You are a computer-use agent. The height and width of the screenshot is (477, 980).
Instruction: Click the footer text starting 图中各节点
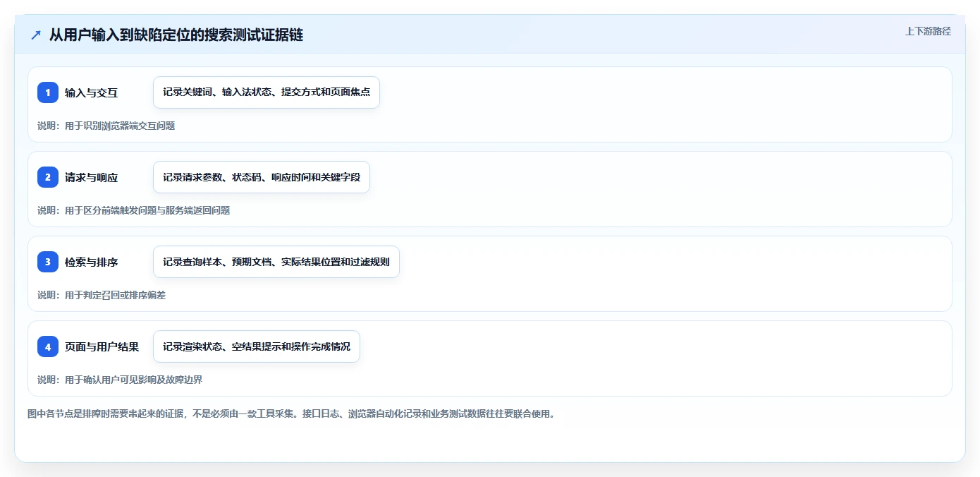point(291,413)
